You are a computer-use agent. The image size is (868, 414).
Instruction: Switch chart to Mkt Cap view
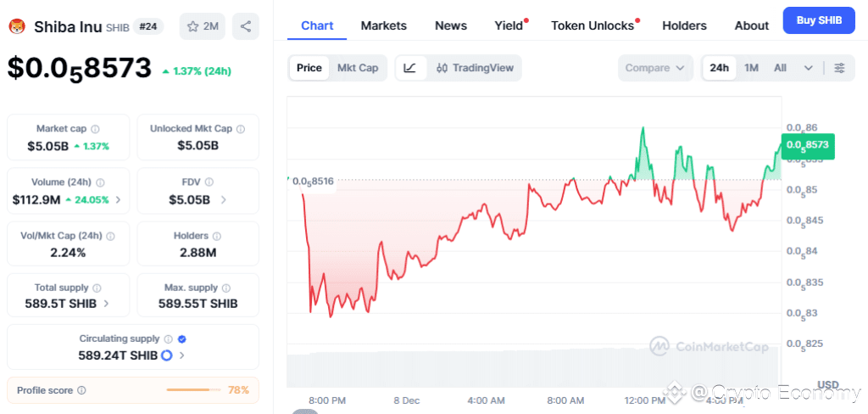click(358, 68)
